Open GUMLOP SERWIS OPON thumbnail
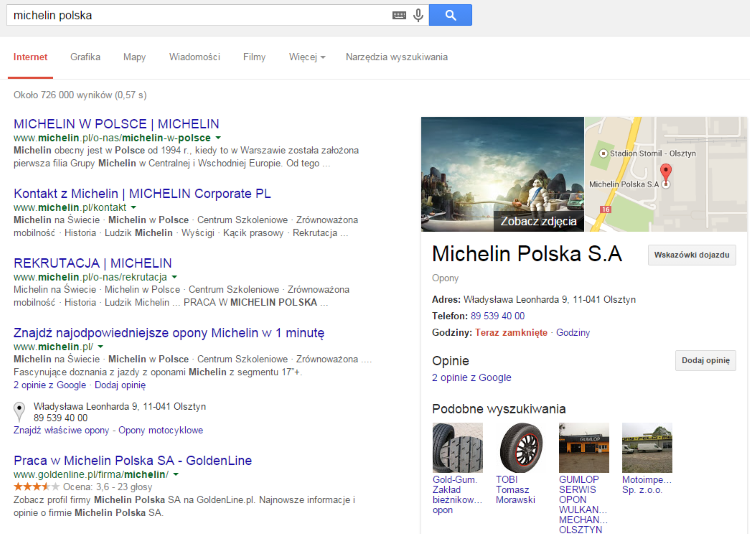The height and width of the screenshot is (534, 750). coord(584,447)
